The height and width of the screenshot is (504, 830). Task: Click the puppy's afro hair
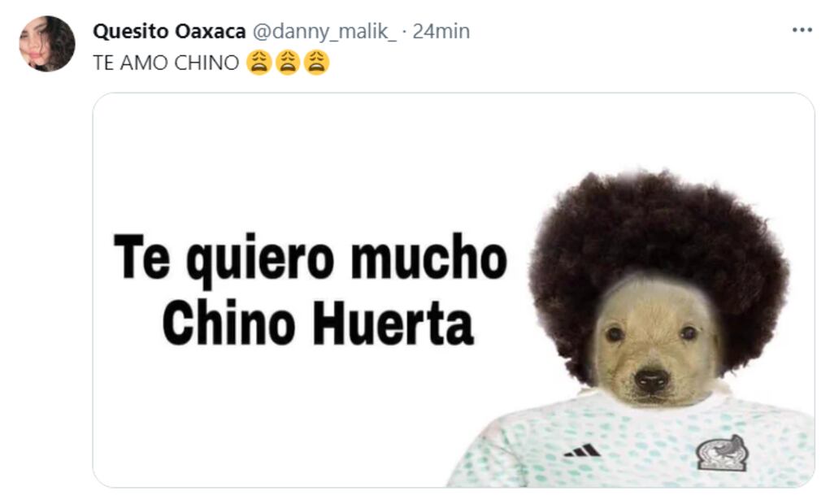click(658, 233)
